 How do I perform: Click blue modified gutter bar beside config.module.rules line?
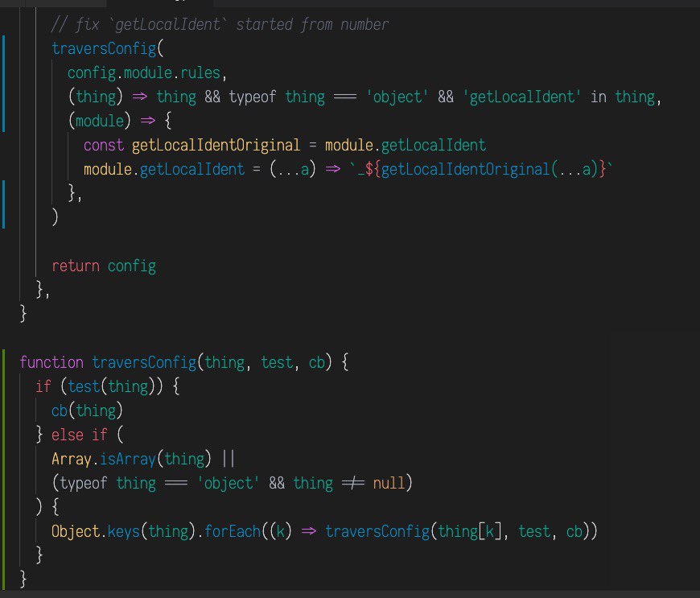[x=4, y=84]
